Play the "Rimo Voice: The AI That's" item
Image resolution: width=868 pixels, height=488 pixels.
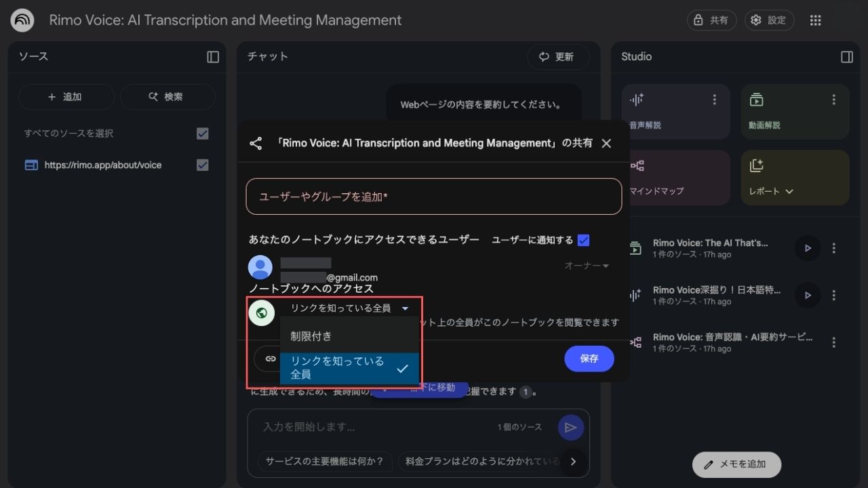click(807, 248)
